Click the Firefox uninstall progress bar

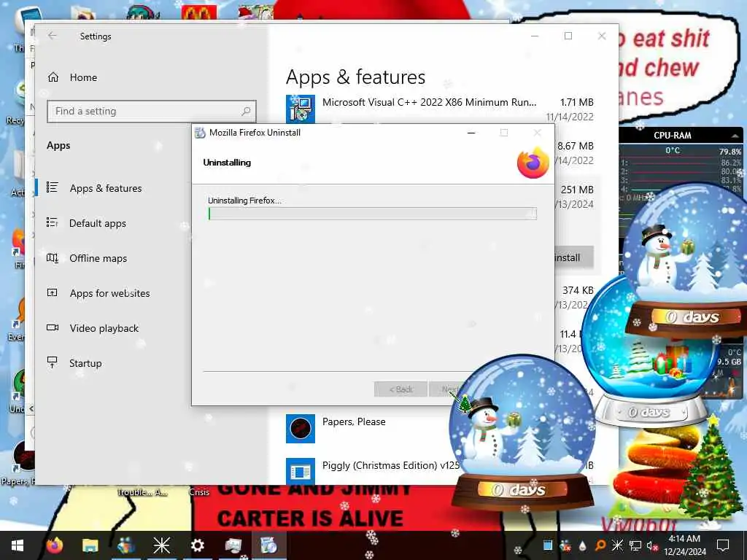[372, 214]
